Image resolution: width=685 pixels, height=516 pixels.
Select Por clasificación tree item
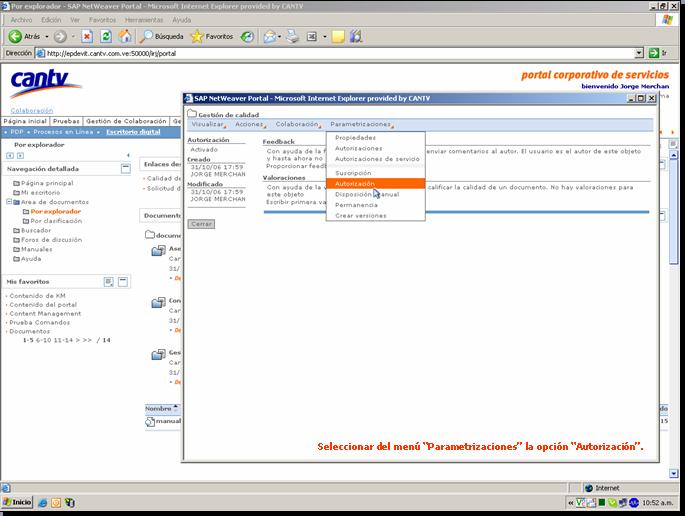pyautogui.click(x=56, y=221)
